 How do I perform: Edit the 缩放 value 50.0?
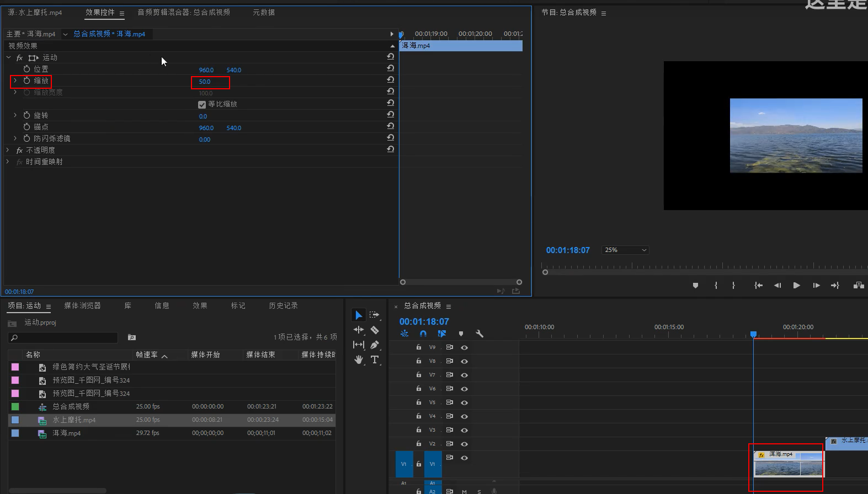(x=205, y=82)
